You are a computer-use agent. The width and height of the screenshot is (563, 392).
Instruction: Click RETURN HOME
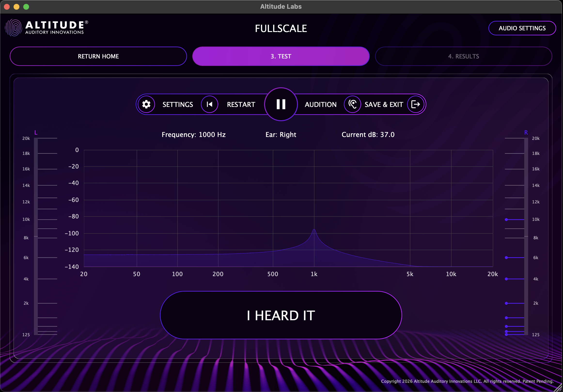tap(98, 56)
